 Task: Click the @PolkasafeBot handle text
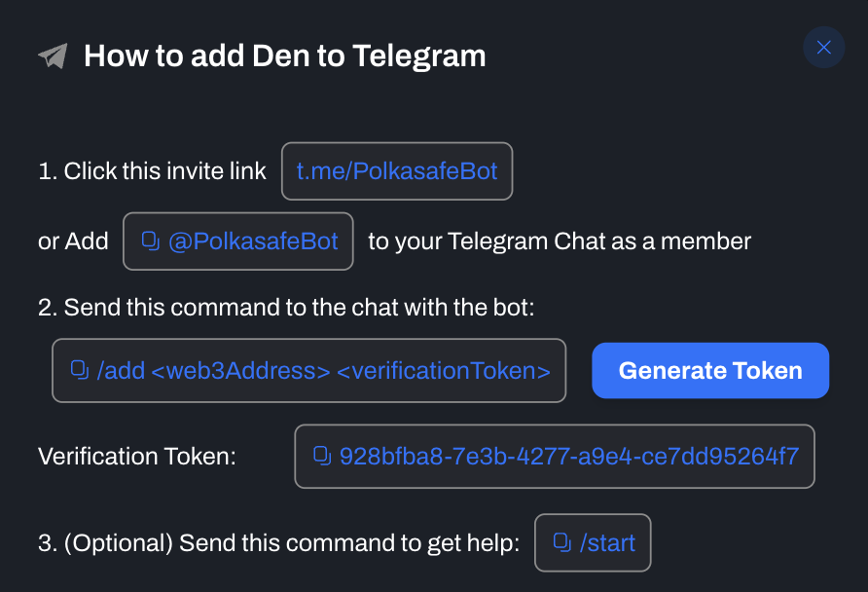pyautogui.click(x=253, y=240)
